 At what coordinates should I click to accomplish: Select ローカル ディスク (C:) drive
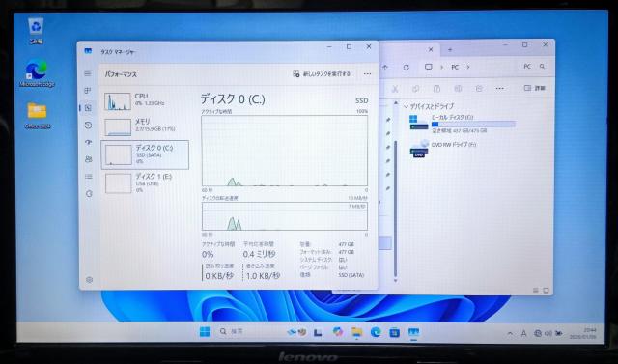(463, 124)
